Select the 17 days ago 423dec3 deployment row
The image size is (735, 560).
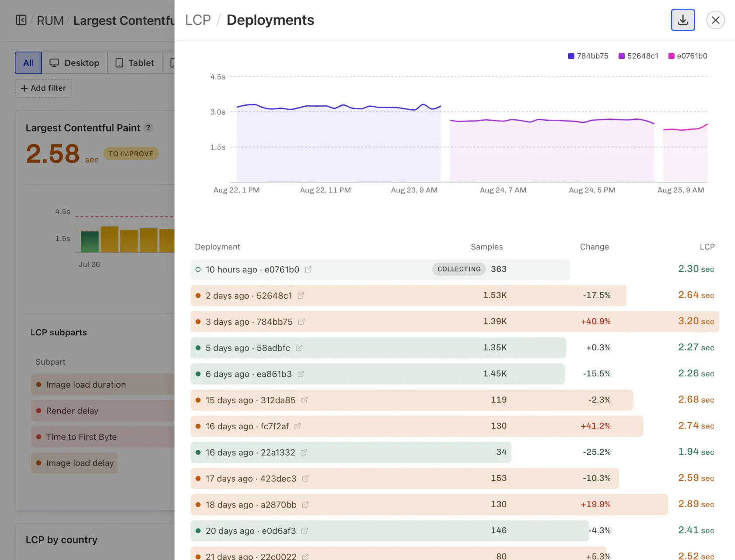click(455, 479)
